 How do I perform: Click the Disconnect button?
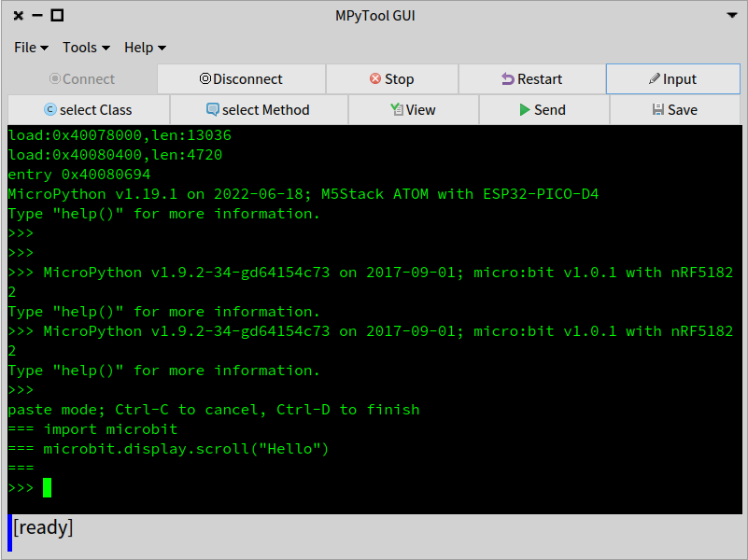pos(241,79)
